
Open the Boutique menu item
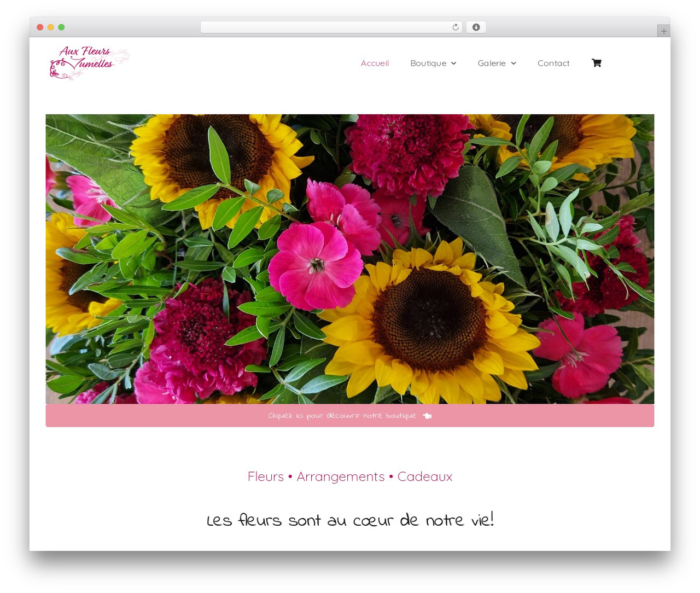[428, 63]
